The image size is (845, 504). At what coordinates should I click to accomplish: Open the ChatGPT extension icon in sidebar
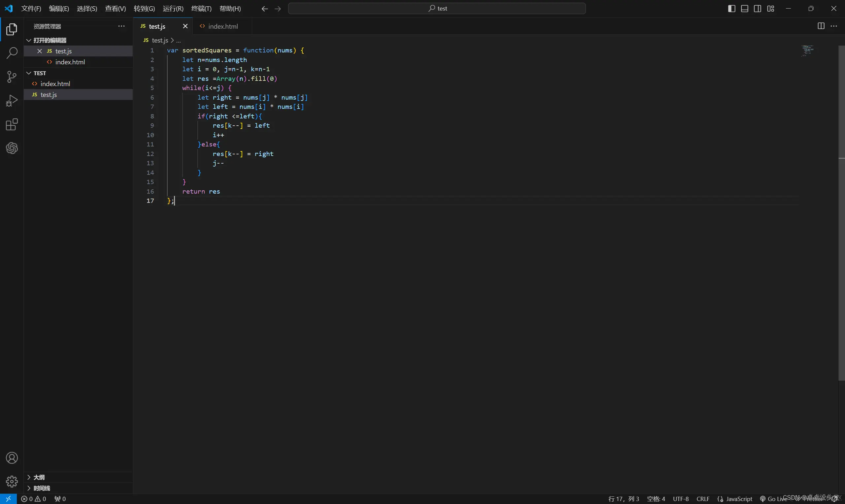12,148
